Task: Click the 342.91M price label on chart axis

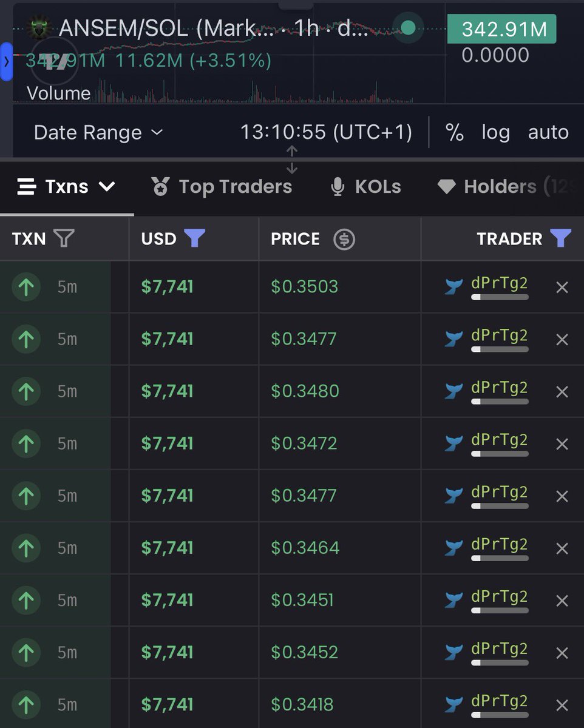Action: [x=501, y=29]
